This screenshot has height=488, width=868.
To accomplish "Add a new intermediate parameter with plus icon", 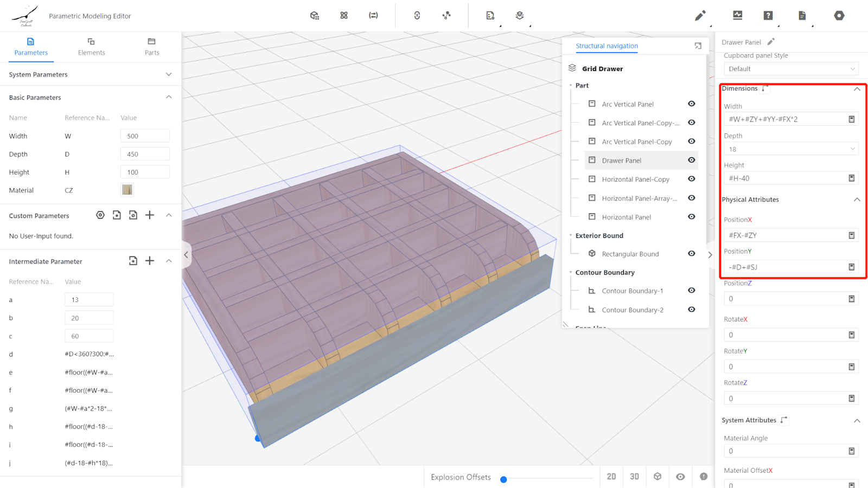I will coord(150,261).
